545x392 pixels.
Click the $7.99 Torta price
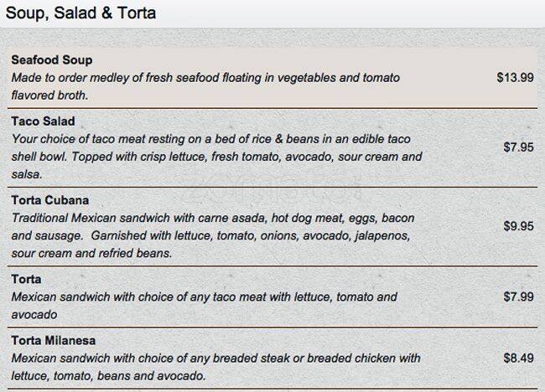pos(517,297)
